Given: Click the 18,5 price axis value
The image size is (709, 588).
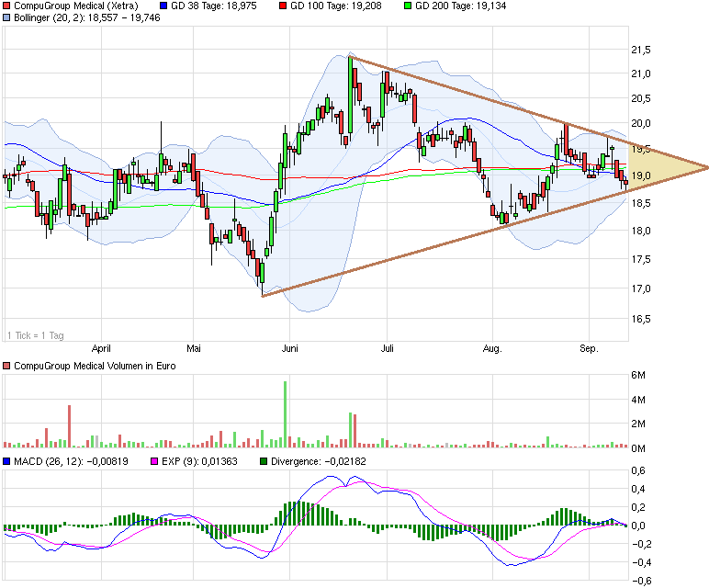Looking at the screenshot, I should 641,204.
